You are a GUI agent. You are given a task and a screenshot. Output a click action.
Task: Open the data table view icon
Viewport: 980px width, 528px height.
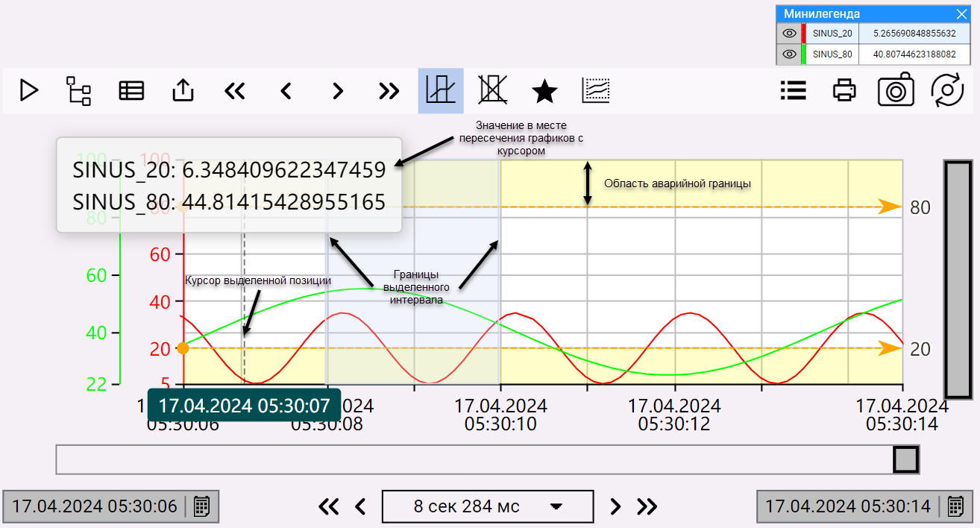131,90
